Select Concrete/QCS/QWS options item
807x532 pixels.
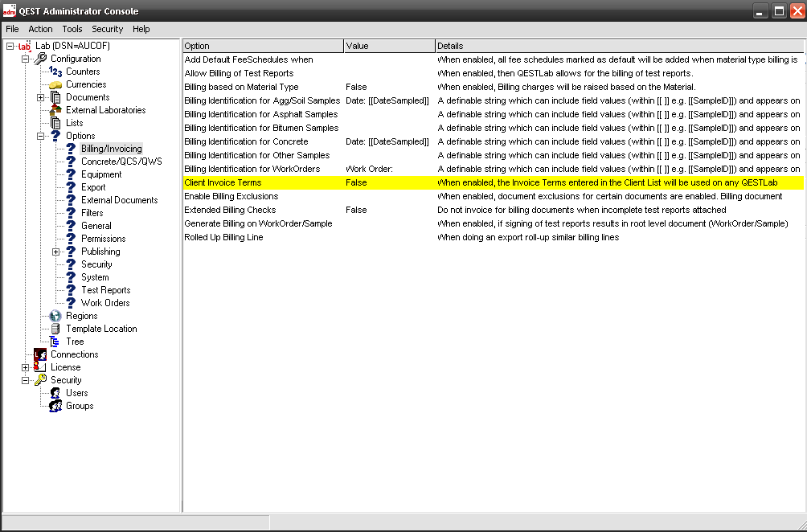pyautogui.click(x=121, y=162)
